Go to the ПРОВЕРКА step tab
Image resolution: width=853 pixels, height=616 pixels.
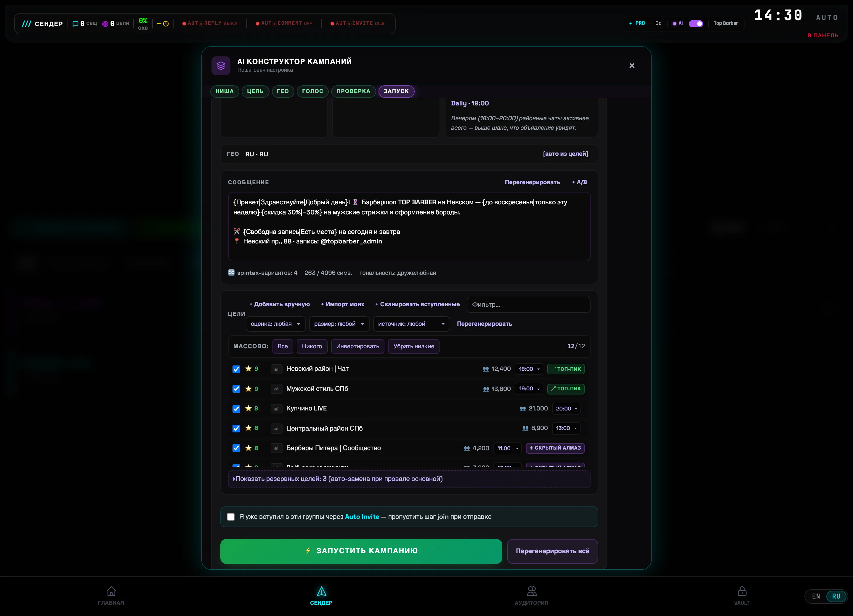click(353, 91)
